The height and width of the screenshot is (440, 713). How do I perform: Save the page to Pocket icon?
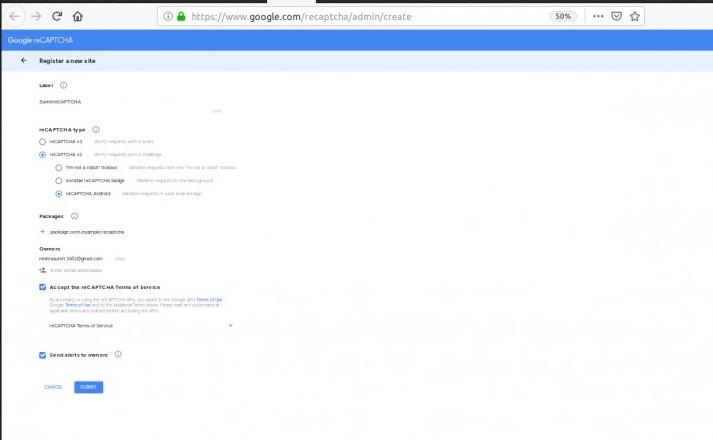[x=616, y=16]
